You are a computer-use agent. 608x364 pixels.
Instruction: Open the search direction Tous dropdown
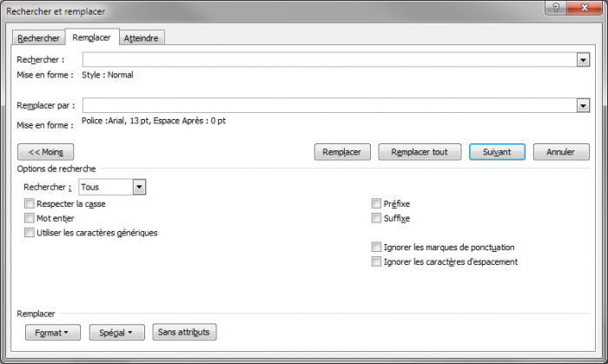point(139,187)
